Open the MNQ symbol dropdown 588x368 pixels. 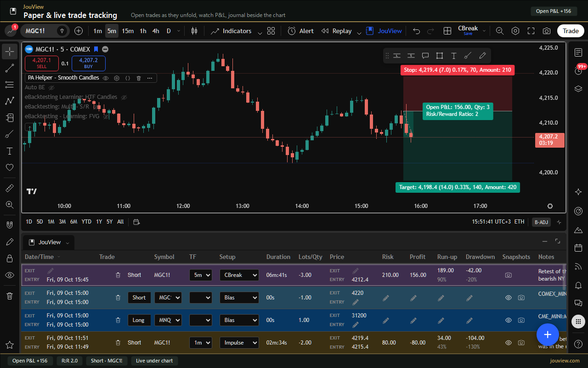168,320
